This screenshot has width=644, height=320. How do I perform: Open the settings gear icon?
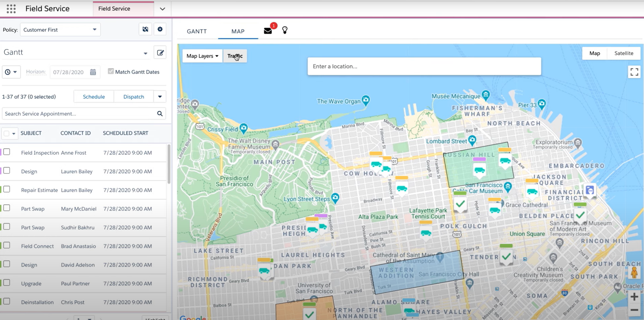tap(160, 29)
